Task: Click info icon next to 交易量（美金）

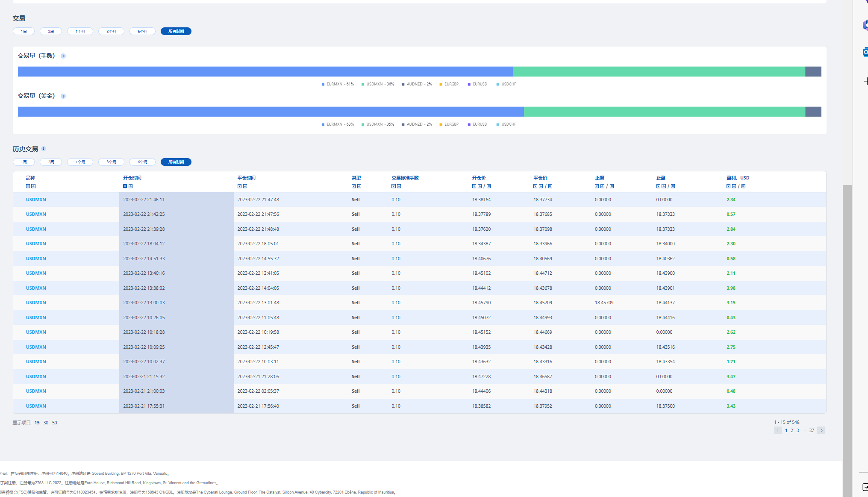Action: coord(63,96)
